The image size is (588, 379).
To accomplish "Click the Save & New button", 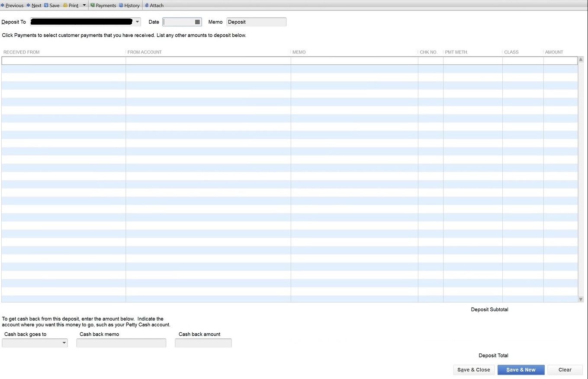I will coord(521,370).
